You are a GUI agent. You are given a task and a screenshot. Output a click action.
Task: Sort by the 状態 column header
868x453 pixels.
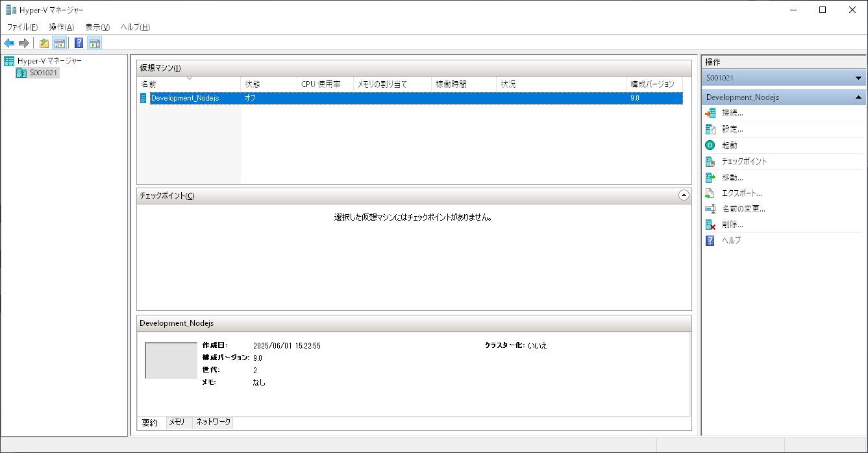[x=252, y=84]
